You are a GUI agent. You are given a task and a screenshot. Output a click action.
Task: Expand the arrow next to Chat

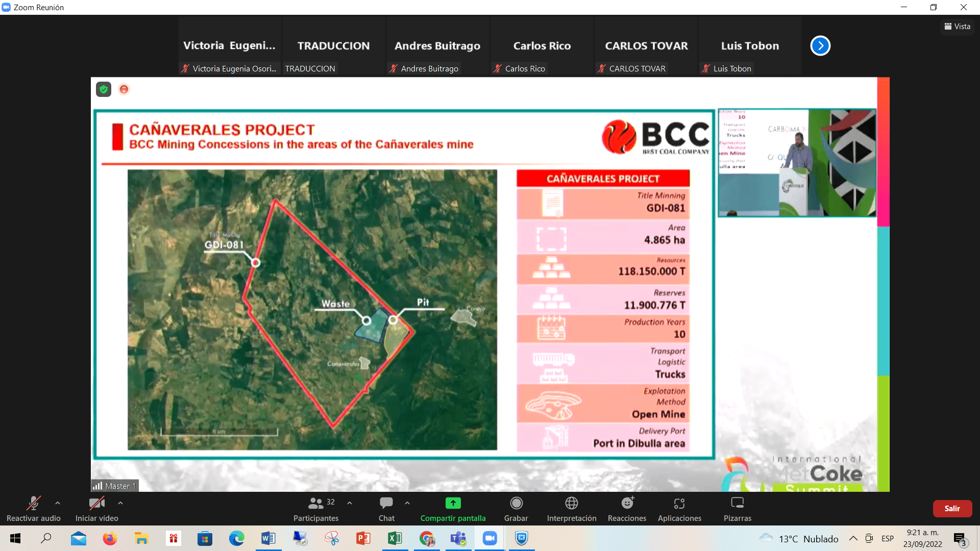pyautogui.click(x=407, y=503)
